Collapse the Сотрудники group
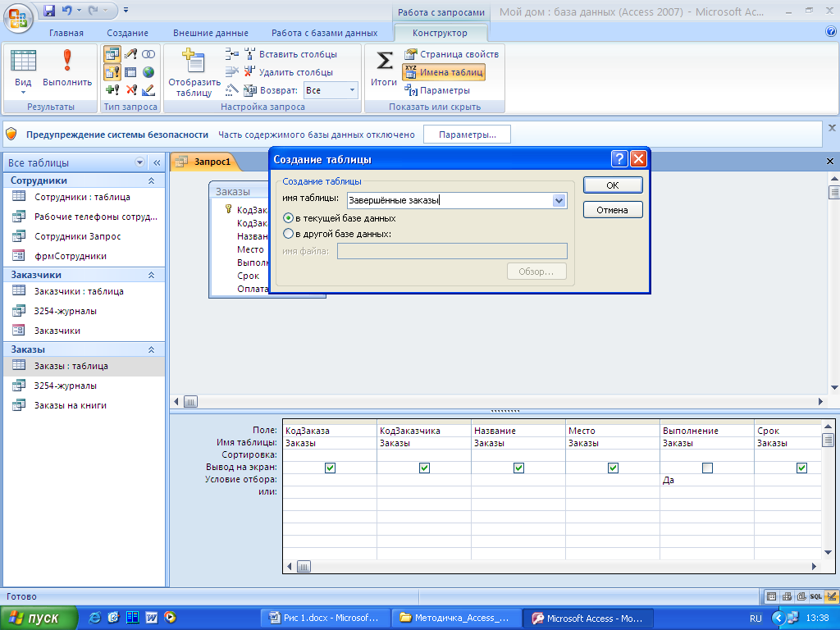 click(x=151, y=180)
